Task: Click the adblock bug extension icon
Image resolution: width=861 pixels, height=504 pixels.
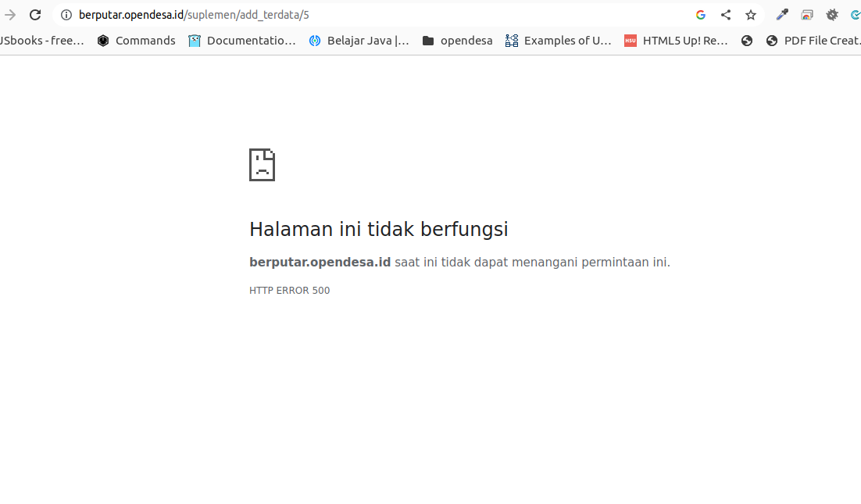Action: pyautogui.click(x=832, y=14)
